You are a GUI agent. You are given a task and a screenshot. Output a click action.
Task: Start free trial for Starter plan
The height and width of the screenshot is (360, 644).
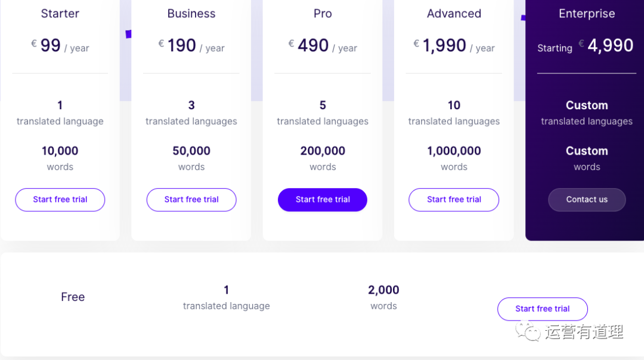point(60,199)
